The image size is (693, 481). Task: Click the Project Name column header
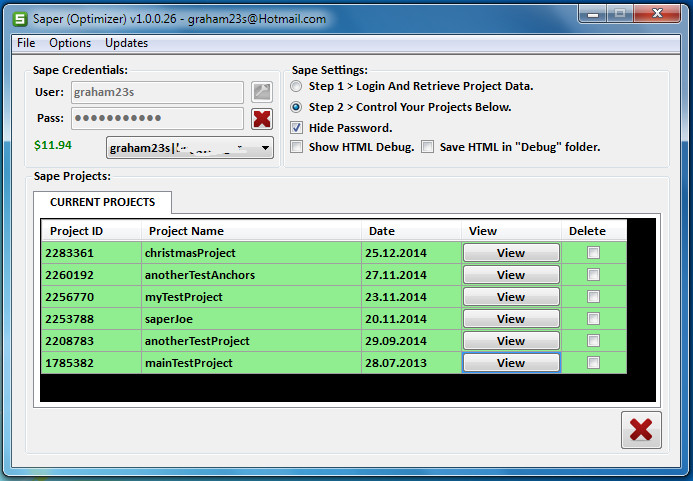[251, 231]
